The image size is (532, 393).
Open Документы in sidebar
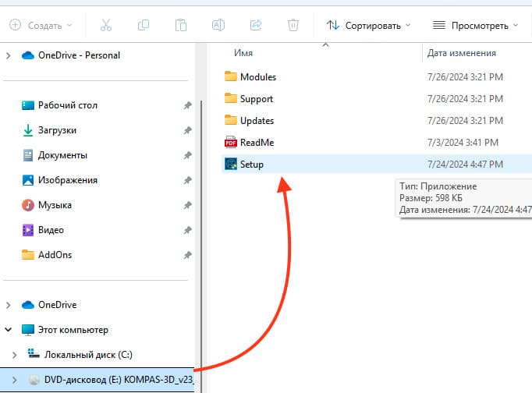(x=55, y=155)
